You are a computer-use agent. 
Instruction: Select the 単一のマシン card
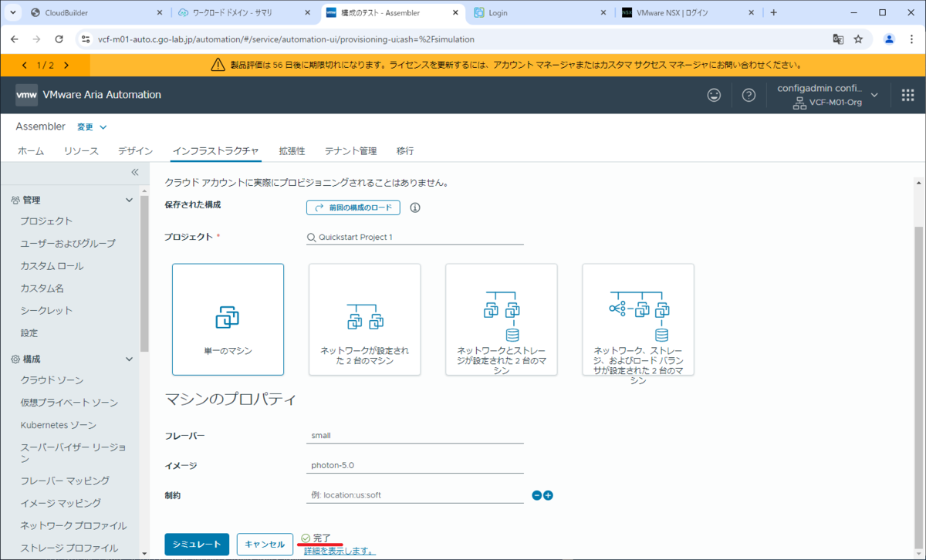(x=228, y=319)
